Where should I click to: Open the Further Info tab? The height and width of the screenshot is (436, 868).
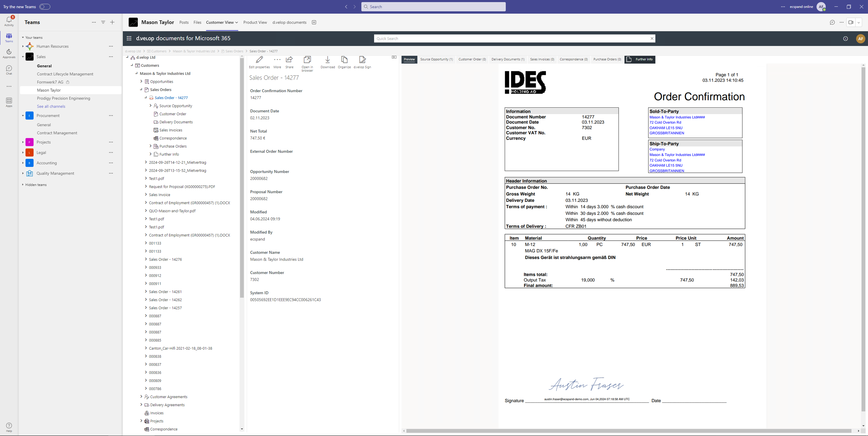tap(640, 59)
